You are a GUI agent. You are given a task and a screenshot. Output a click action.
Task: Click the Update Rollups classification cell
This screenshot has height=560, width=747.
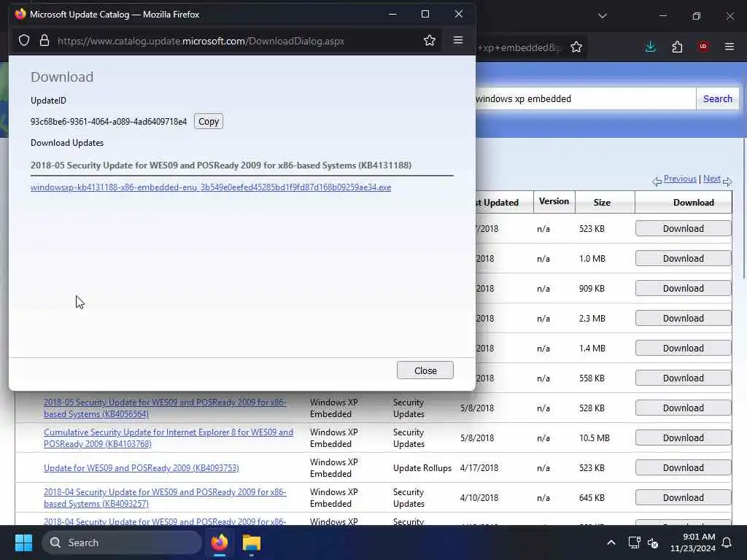[x=422, y=468]
